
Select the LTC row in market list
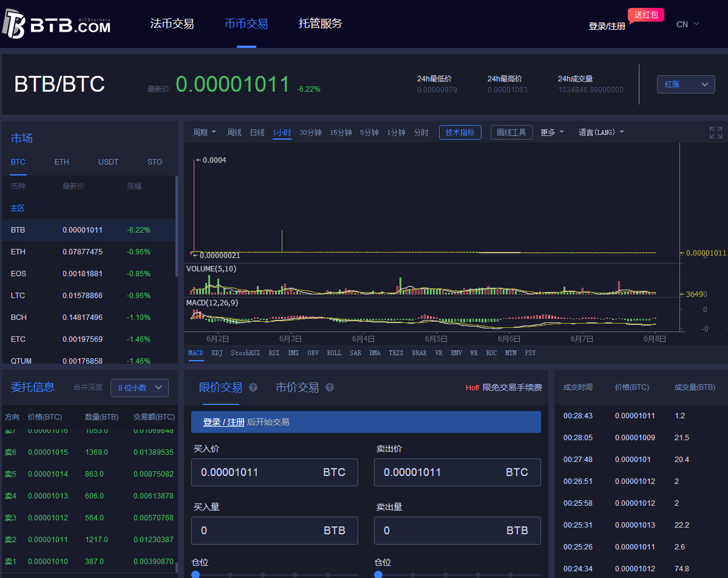pyautogui.click(x=88, y=295)
